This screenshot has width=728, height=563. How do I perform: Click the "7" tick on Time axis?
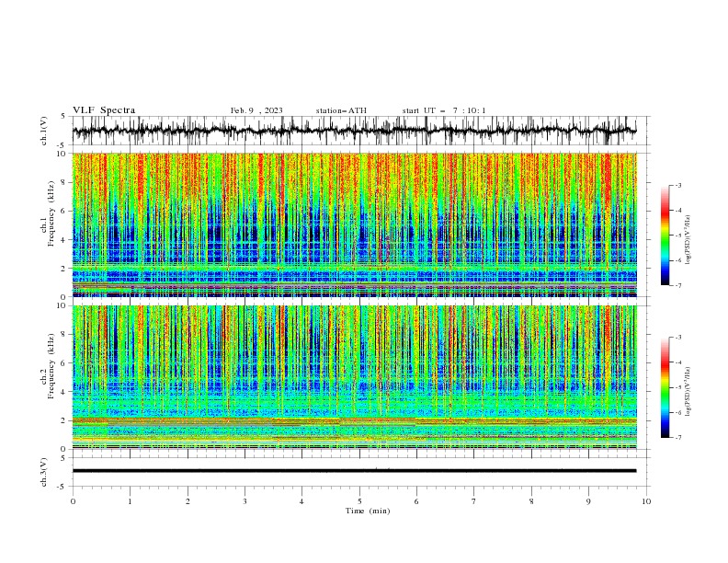[474, 501]
